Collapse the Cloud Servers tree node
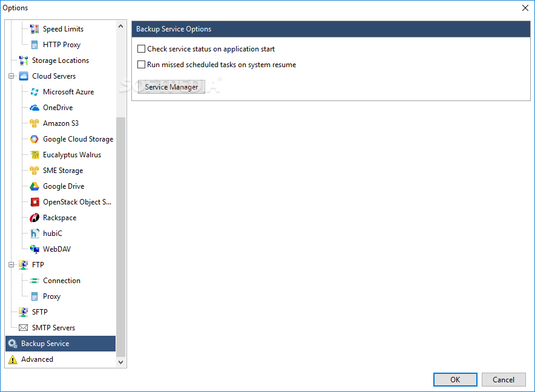 pos(11,76)
